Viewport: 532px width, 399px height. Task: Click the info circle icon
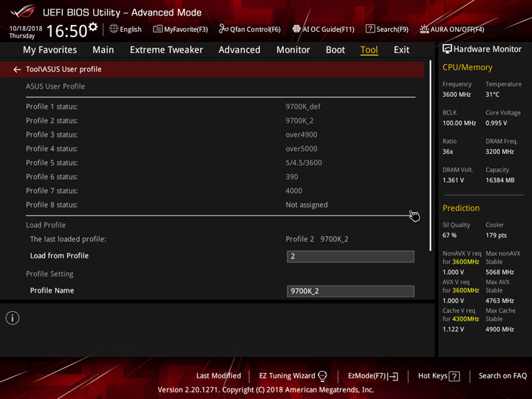(13, 318)
